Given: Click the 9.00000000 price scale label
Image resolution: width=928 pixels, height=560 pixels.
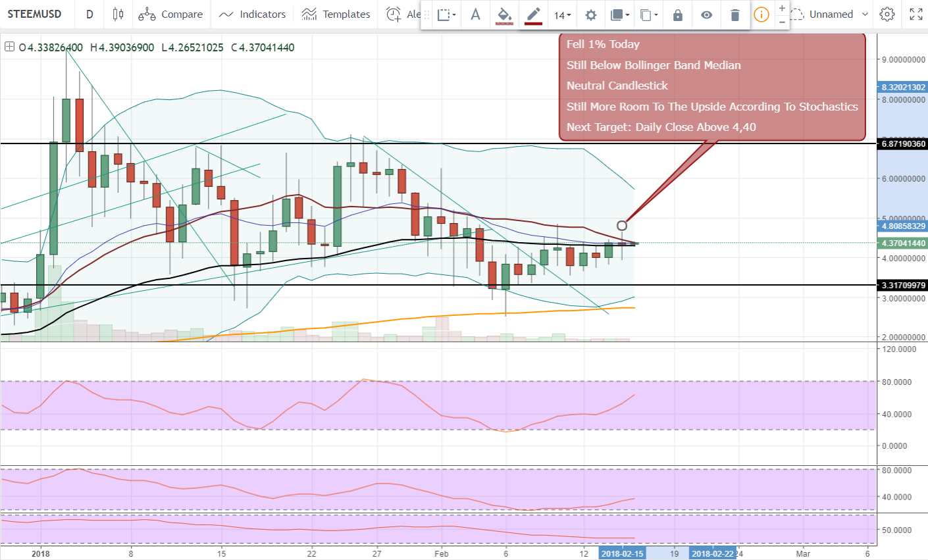Looking at the screenshot, I should tap(904, 60).
